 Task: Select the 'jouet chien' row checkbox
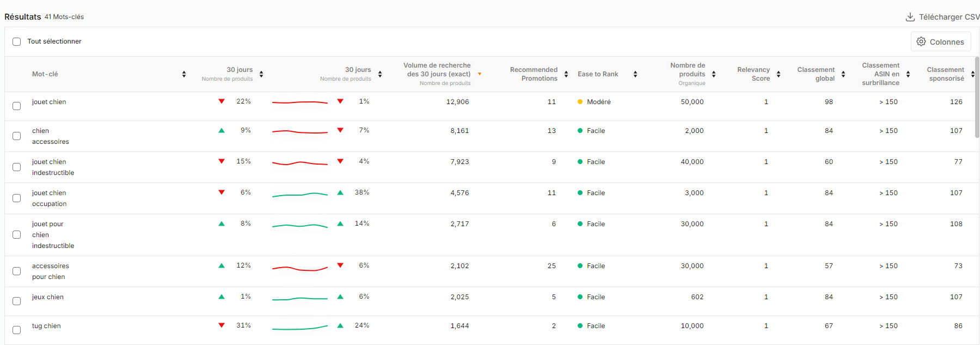[17, 106]
